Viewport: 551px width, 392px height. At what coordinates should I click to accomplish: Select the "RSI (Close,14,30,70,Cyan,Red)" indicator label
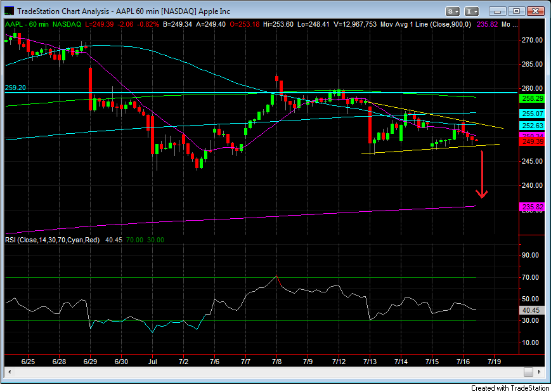coord(52,240)
